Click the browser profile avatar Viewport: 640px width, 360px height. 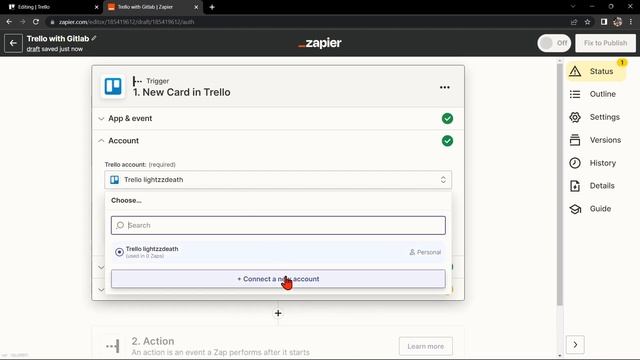(618, 22)
